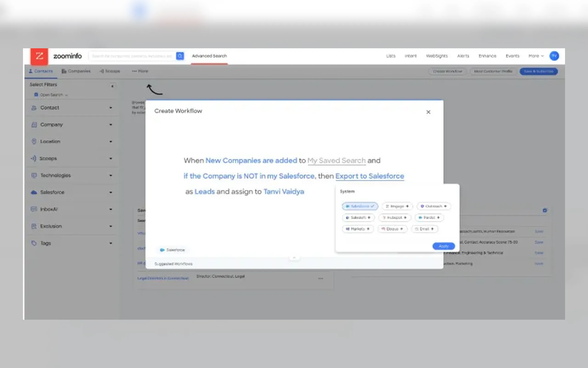
Task: Open the More dropdown in top navigation
Action: [536, 56]
